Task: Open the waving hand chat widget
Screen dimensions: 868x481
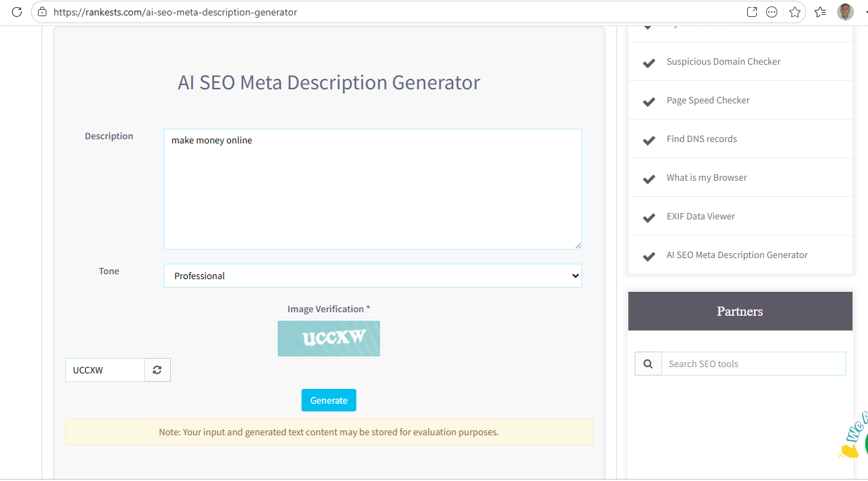Action: pos(854,436)
